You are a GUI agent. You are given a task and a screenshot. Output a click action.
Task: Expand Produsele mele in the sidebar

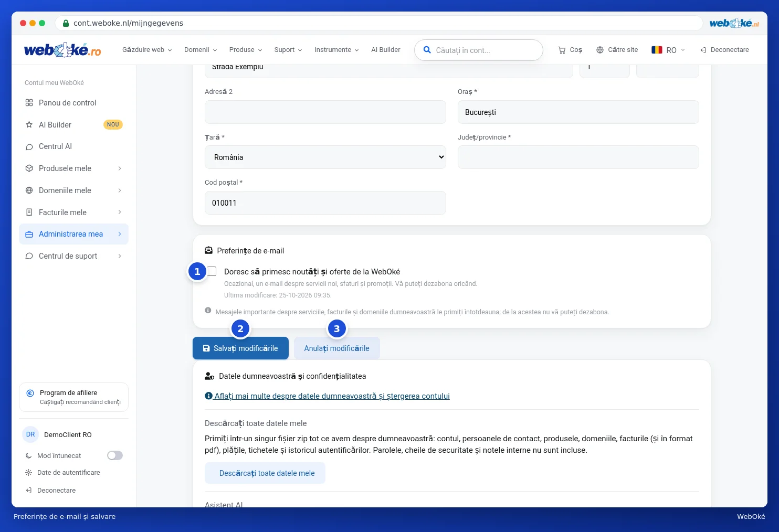[x=73, y=168]
